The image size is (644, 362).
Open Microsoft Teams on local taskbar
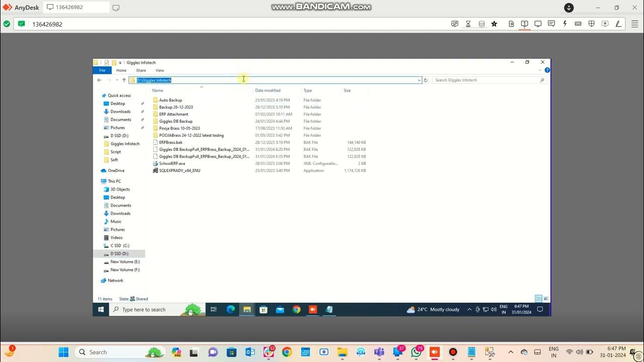(x=379, y=352)
